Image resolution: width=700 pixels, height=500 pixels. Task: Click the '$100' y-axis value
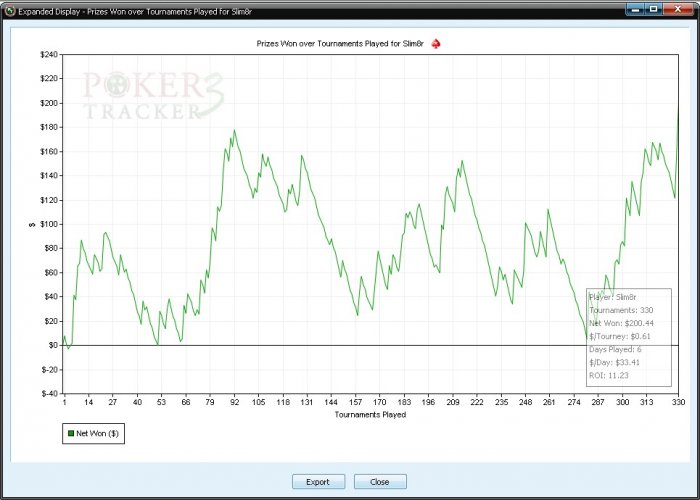click(x=49, y=224)
